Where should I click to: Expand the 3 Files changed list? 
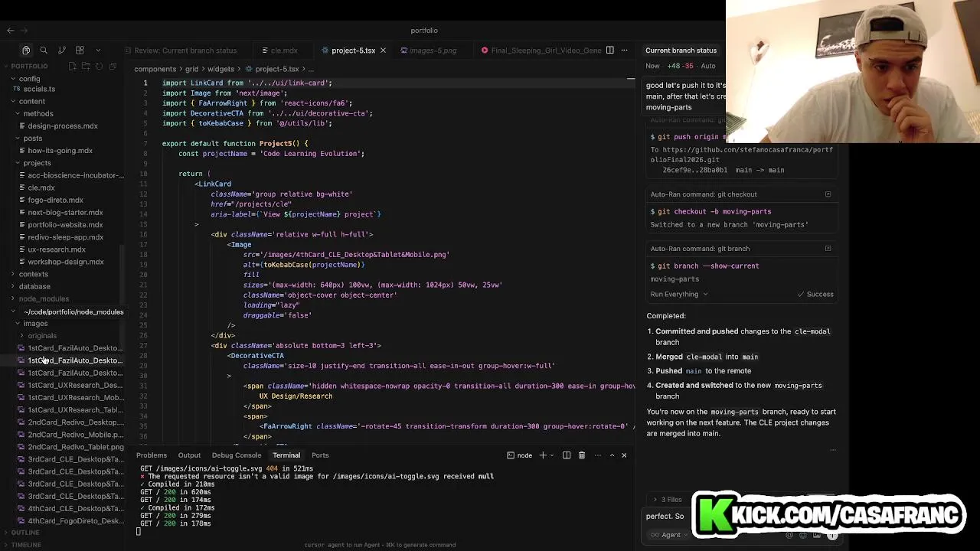(x=667, y=500)
